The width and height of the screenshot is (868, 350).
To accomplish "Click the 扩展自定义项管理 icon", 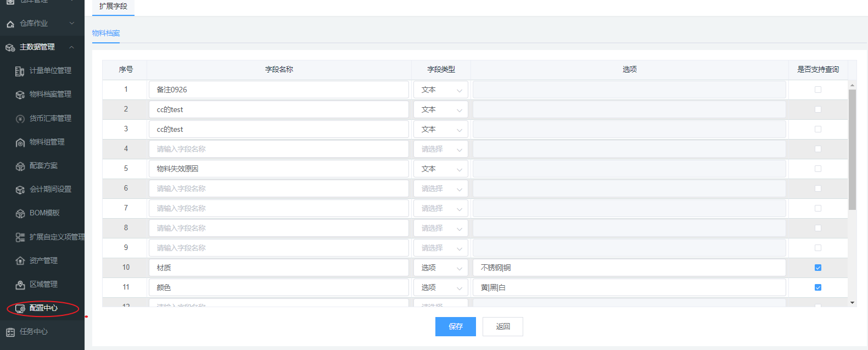I will (20, 237).
